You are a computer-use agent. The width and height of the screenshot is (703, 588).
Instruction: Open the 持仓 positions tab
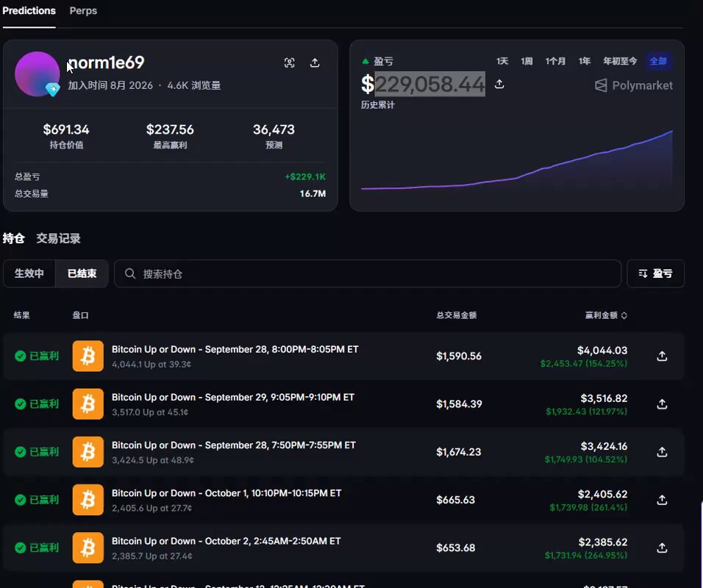[x=13, y=238]
